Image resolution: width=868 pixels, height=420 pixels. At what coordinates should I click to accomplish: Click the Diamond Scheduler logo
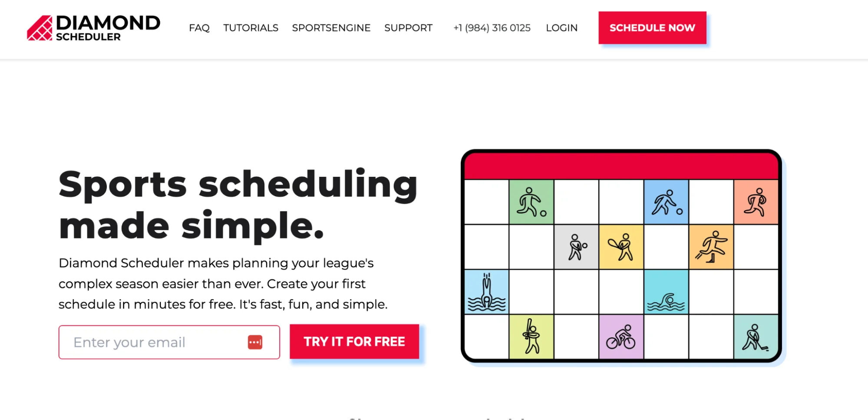[93, 28]
